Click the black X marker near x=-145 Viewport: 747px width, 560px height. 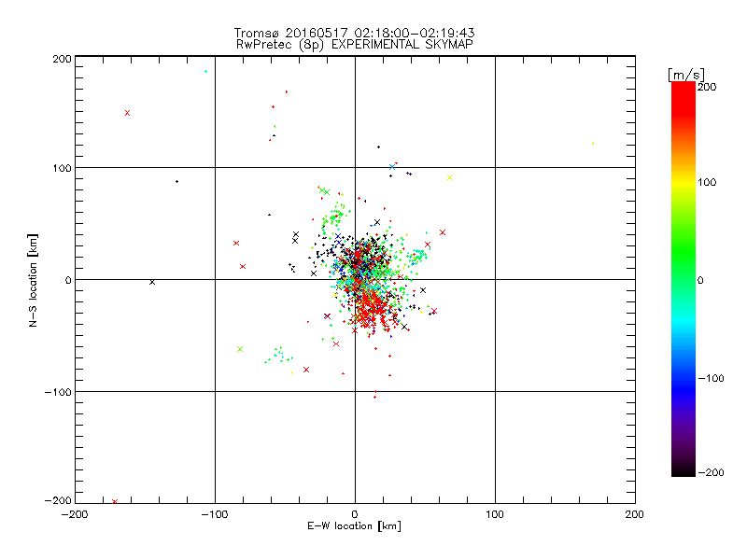[x=152, y=282]
